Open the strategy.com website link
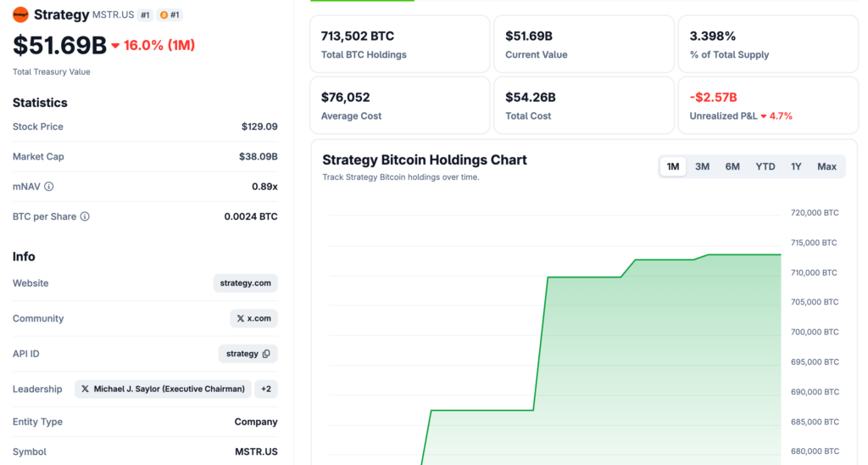The image size is (868, 465). pyautogui.click(x=245, y=283)
